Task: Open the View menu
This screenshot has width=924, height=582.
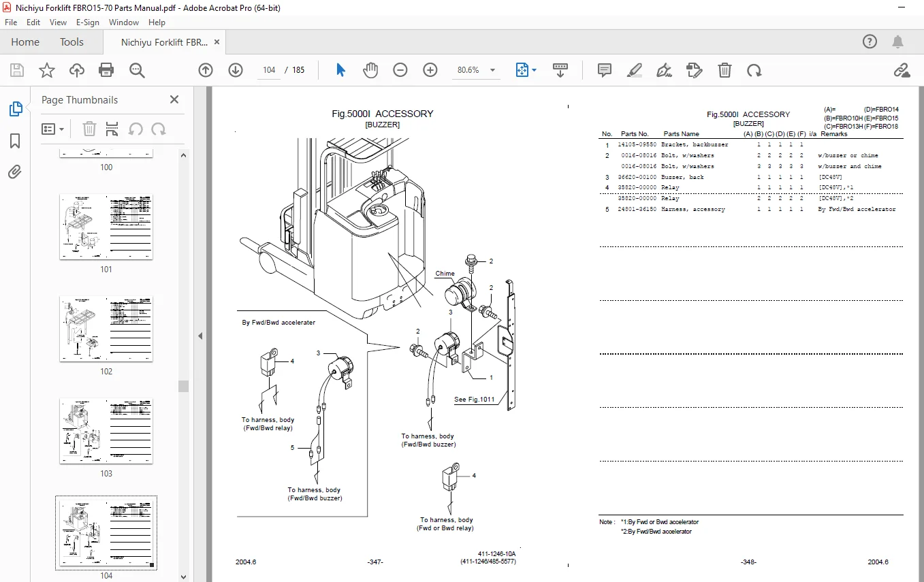Action: [x=59, y=22]
